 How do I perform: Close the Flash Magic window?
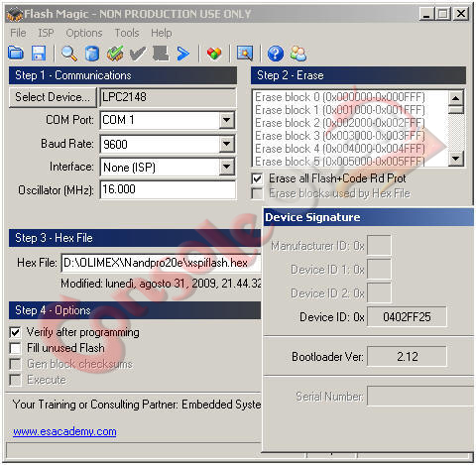pos(460,14)
